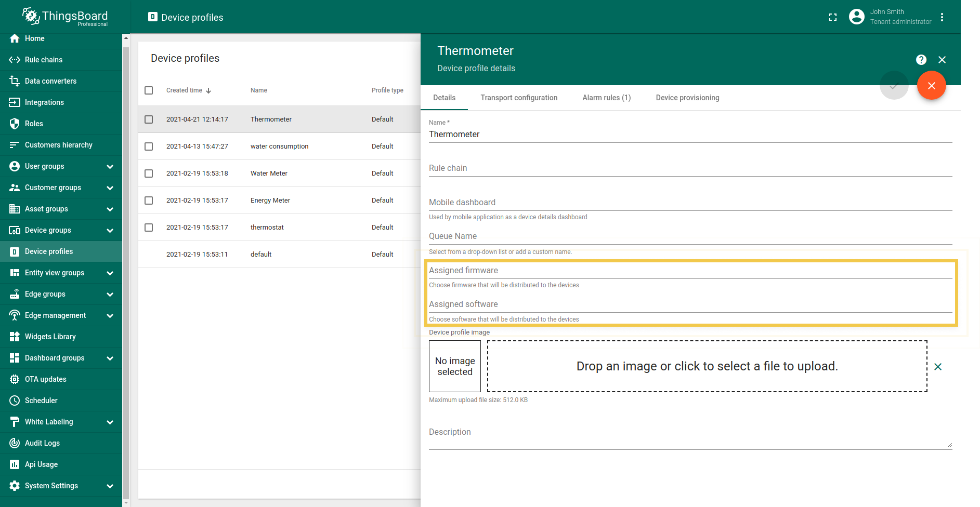Click the image upload drop zone
This screenshot has width=980, height=507.
click(707, 366)
